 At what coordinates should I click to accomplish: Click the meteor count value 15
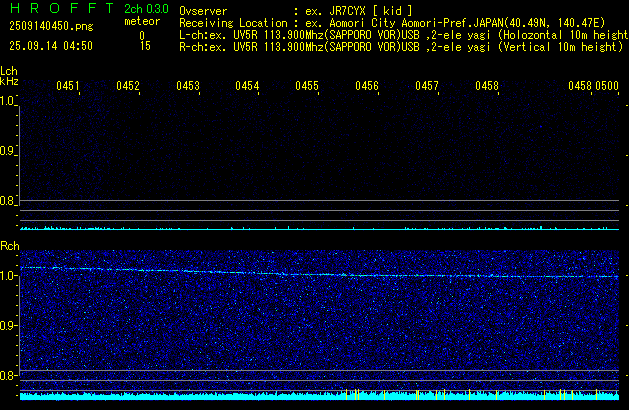point(145,46)
